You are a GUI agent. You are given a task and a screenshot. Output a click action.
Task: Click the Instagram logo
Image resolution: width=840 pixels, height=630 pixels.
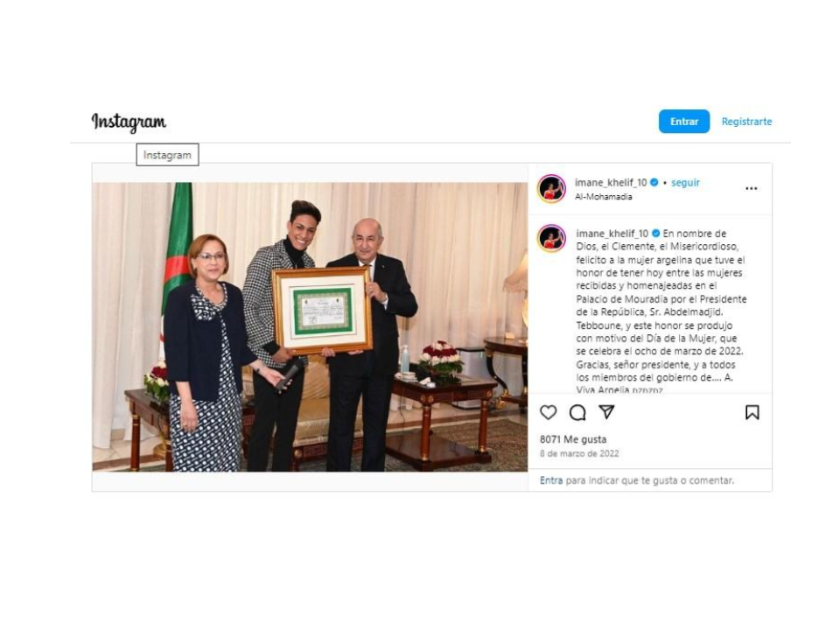tap(129, 122)
